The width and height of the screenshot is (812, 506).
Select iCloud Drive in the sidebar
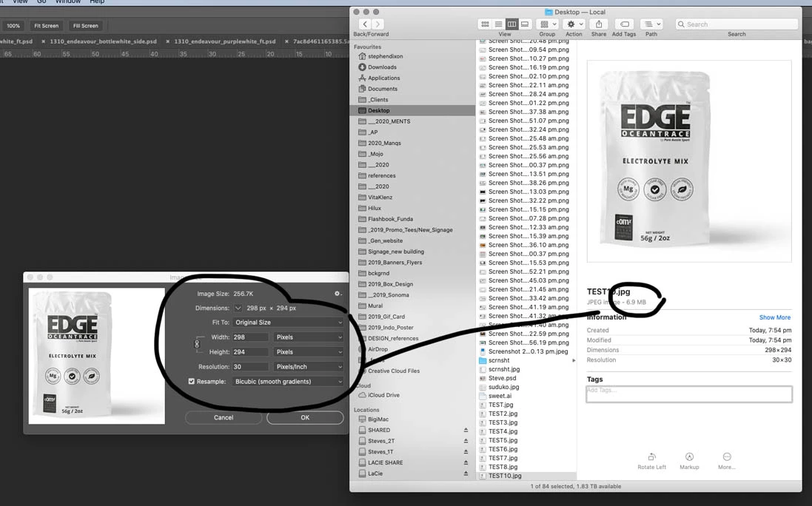tap(383, 395)
